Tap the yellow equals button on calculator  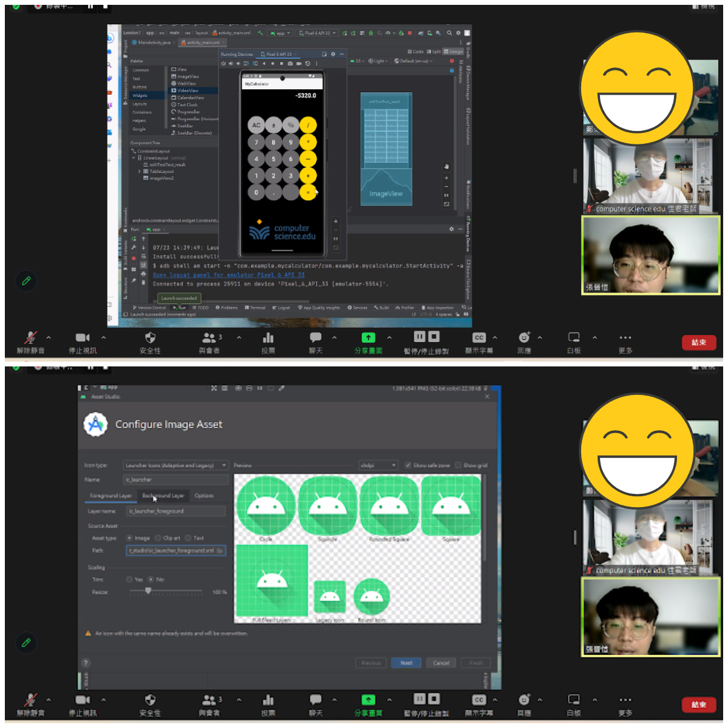pyautogui.click(x=308, y=192)
